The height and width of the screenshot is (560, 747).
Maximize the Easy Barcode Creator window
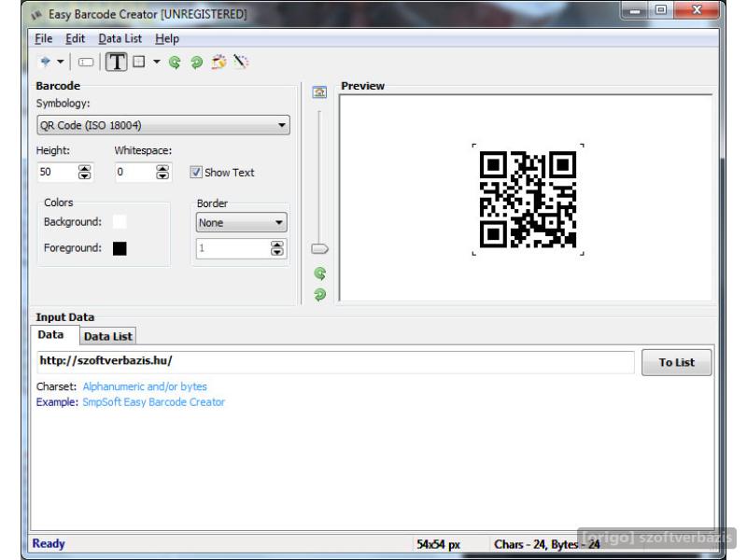661,10
